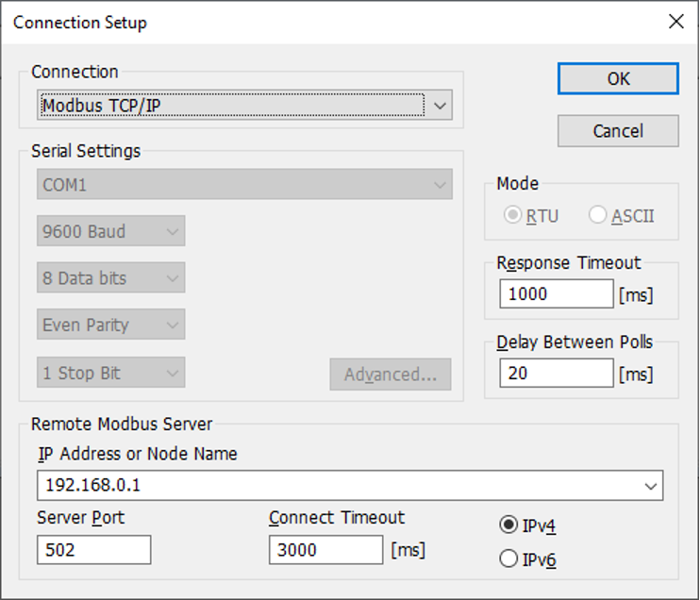Focus the Delay Between Polls field
Screen dimensions: 700x600
(557, 373)
